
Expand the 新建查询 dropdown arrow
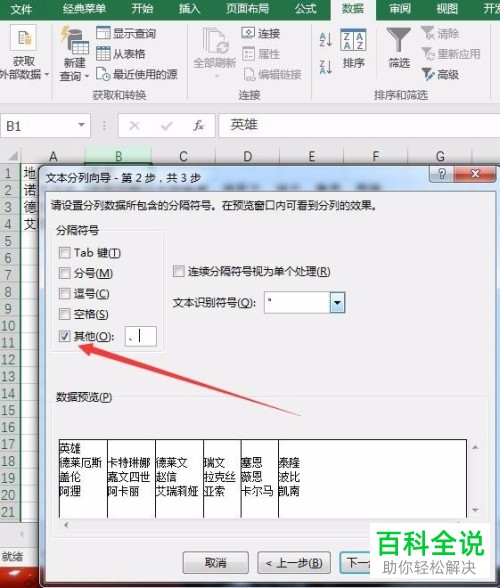[87, 76]
